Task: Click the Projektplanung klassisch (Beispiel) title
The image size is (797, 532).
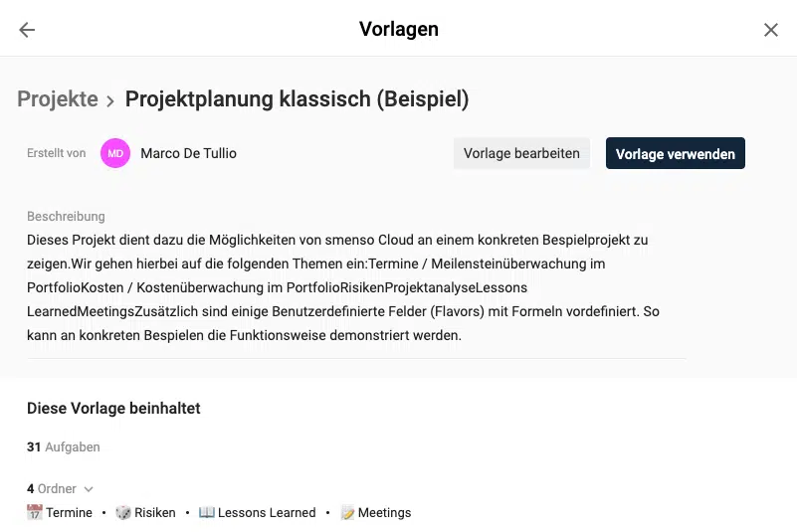Action: pos(297,98)
